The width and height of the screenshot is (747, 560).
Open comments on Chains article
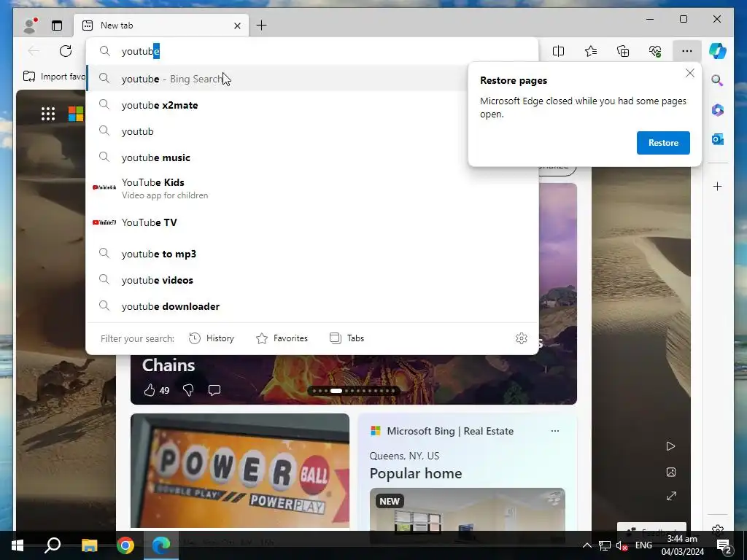(214, 391)
